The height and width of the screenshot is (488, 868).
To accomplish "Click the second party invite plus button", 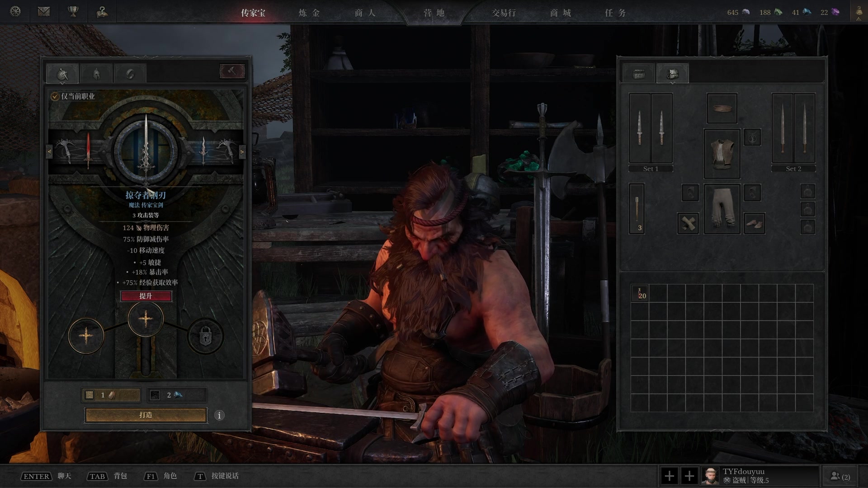I will pos(689,476).
